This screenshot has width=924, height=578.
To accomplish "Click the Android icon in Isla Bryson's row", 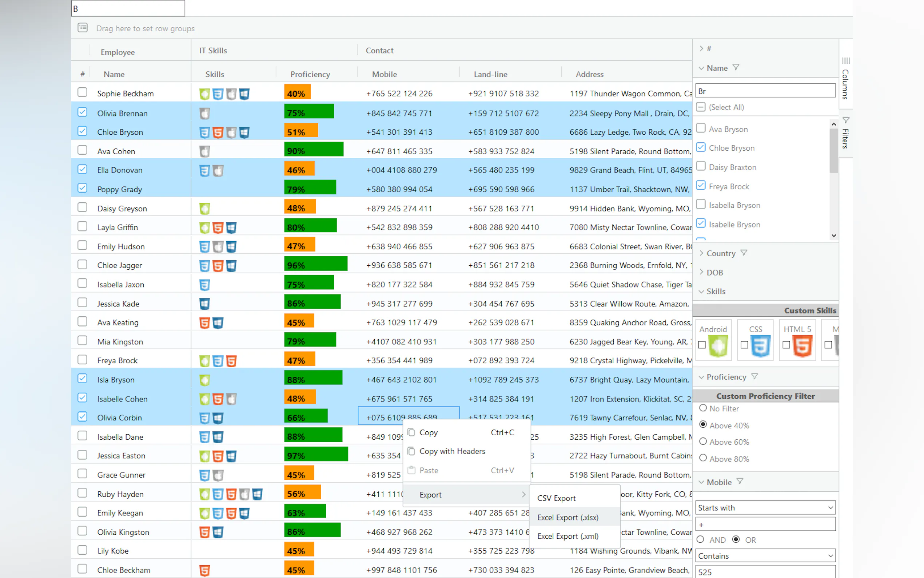I will pos(205,380).
